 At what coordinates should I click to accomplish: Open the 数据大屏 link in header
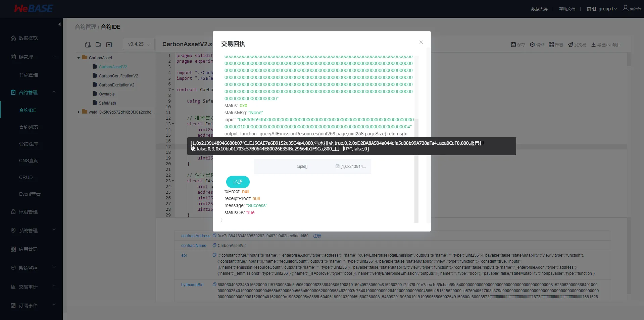pos(539,9)
